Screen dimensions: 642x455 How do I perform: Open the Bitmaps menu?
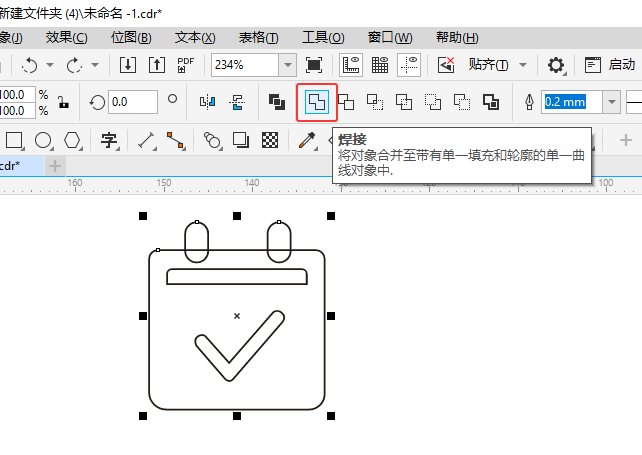[131, 38]
